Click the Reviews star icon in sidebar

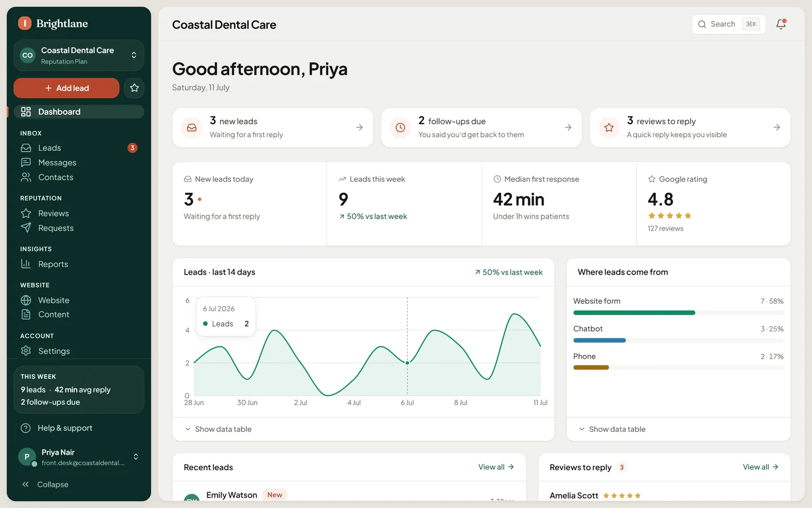[x=26, y=213]
